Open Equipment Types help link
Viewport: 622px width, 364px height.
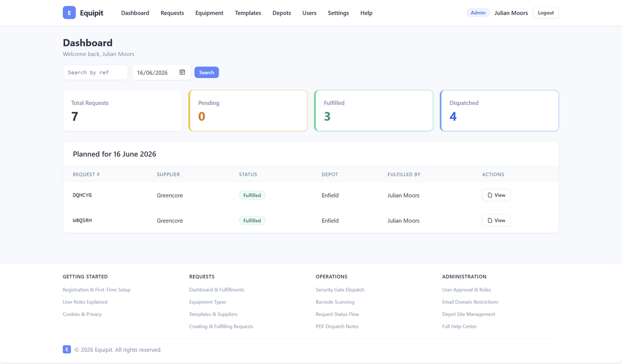click(208, 302)
